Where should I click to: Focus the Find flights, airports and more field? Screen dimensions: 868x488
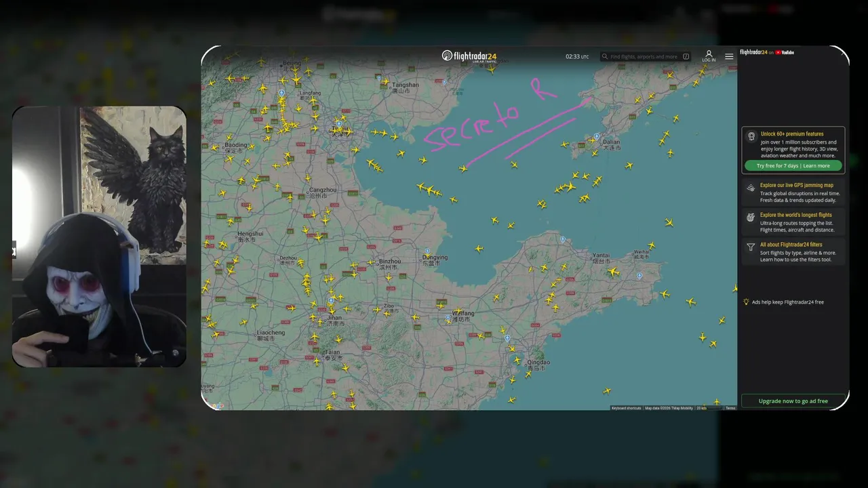[x=646, y=57]
